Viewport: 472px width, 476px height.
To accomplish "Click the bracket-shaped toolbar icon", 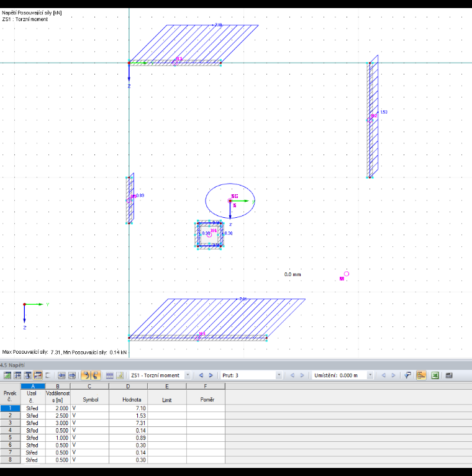I will tap(48, 375).
